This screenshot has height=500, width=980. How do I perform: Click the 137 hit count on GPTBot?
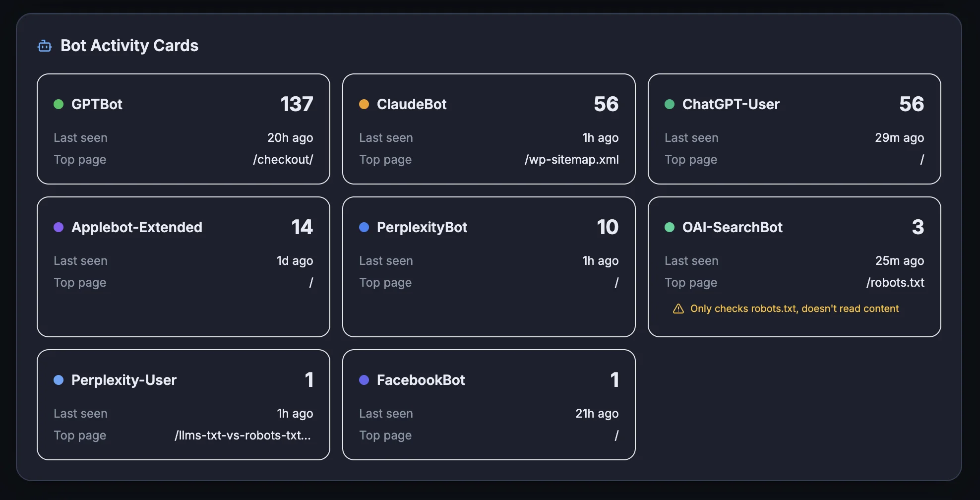click(x=297, y=104)
